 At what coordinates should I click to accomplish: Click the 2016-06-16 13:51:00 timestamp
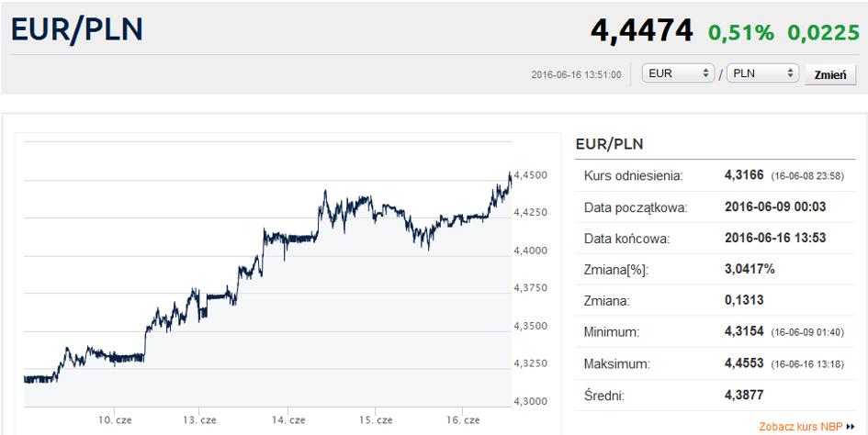(x=576, y=75)
